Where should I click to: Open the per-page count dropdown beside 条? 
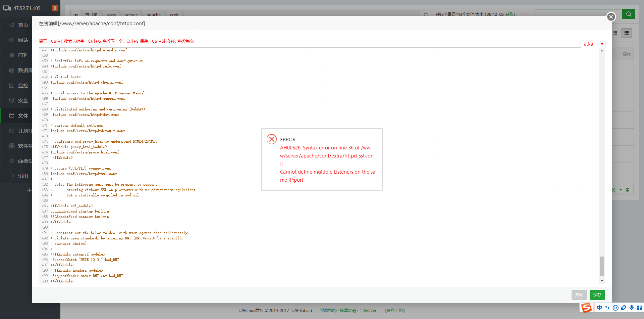coord(617,190)
